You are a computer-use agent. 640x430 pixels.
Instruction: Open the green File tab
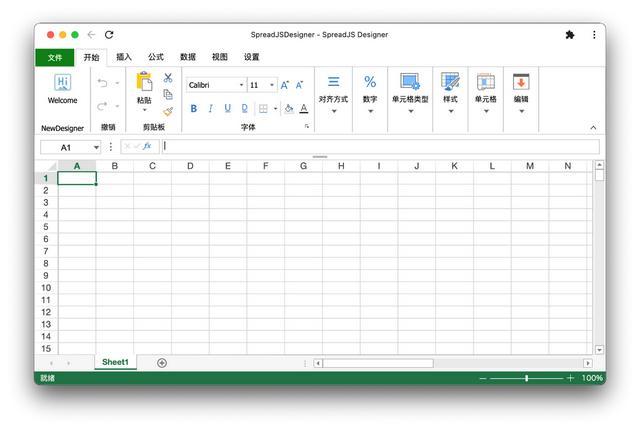(55, 58)
